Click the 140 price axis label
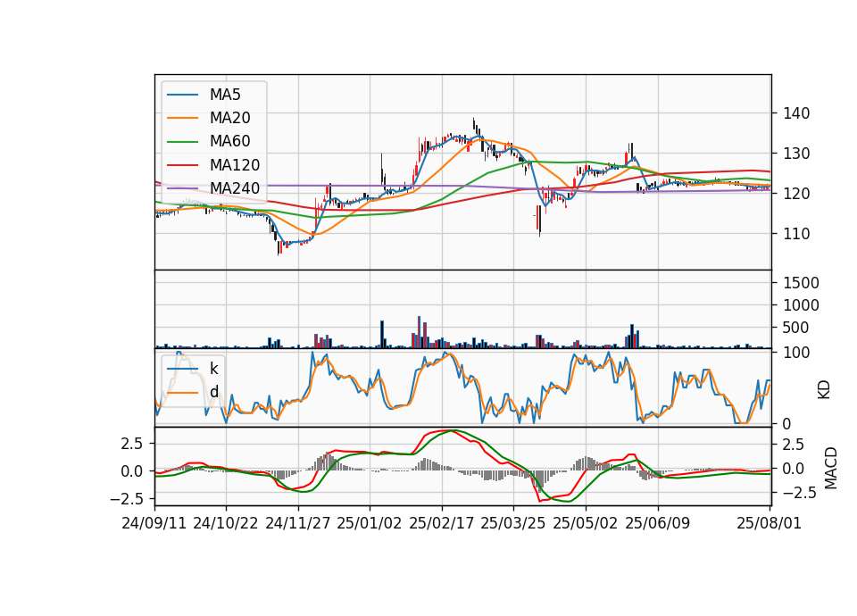The image size is (857, 616). click(796, 113)
